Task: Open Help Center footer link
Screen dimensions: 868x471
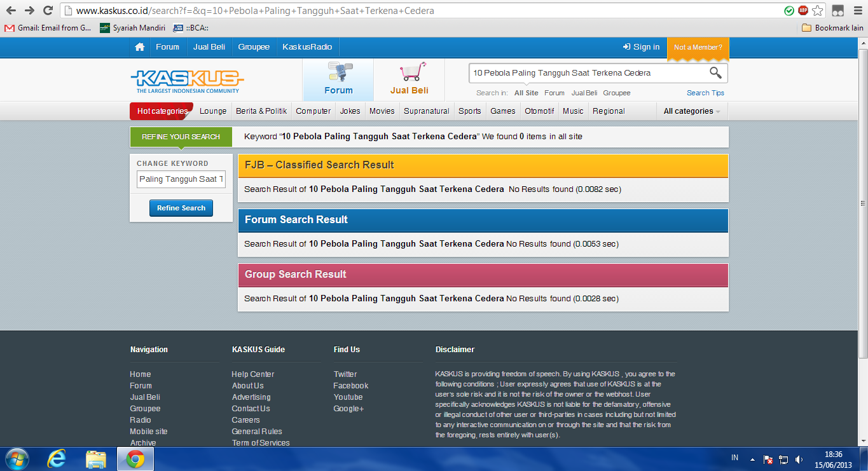Action: click(253, 374)
